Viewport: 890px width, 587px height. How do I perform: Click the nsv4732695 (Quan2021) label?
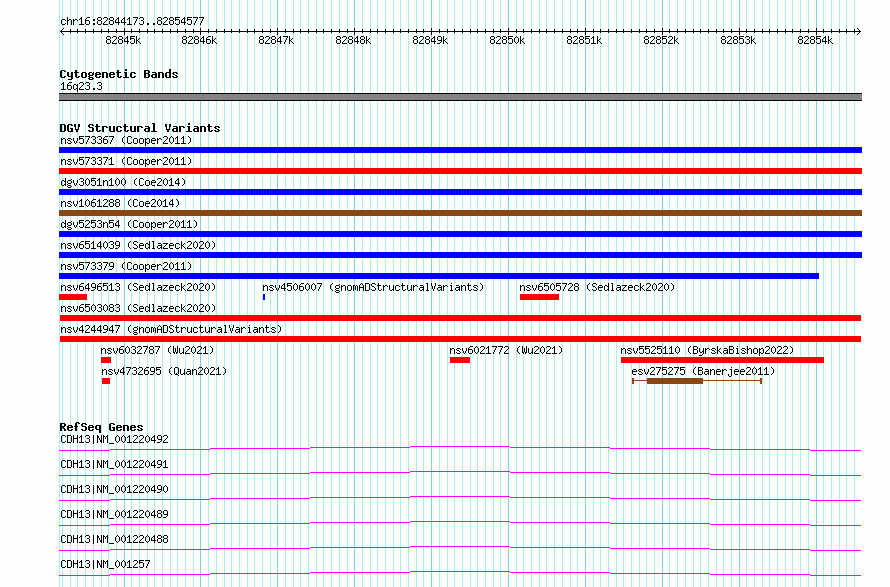click(164, 371)
